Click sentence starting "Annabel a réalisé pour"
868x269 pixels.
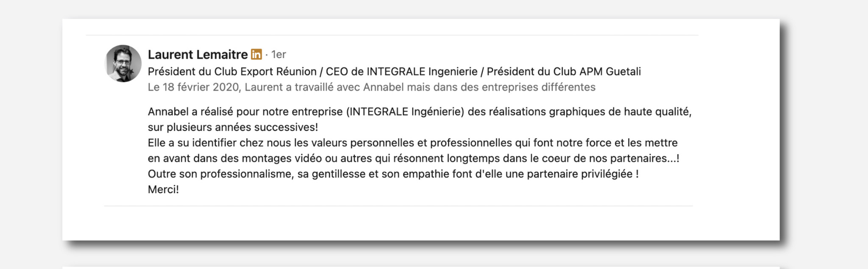(x=420, y=111)
